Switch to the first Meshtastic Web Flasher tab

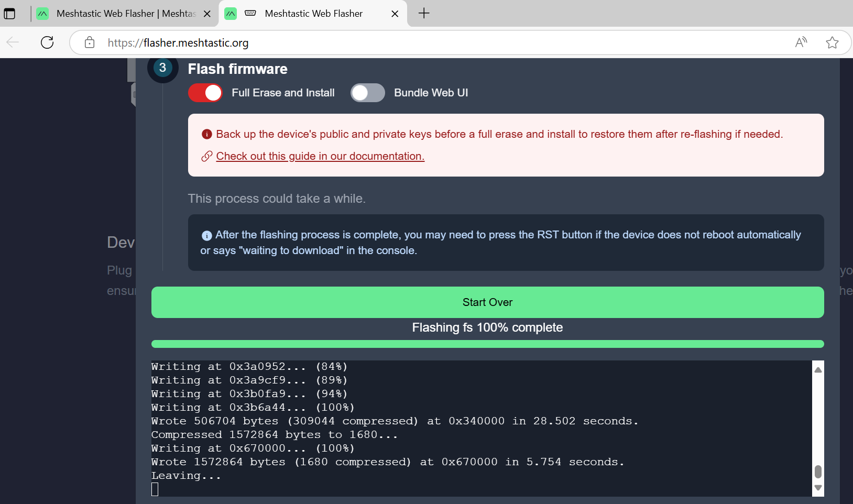pyautogui.click(x=125, y=14)
